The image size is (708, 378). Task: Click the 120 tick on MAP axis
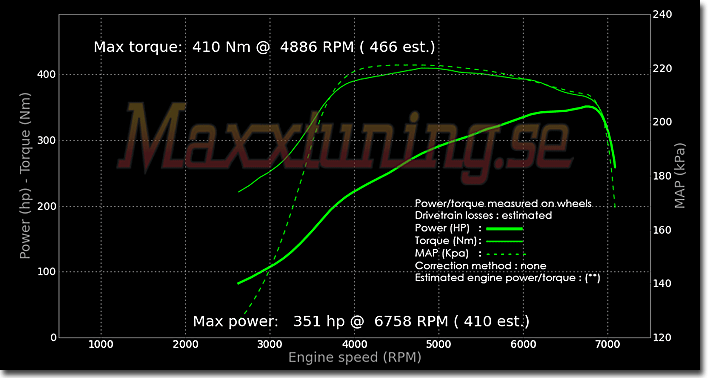662,337
